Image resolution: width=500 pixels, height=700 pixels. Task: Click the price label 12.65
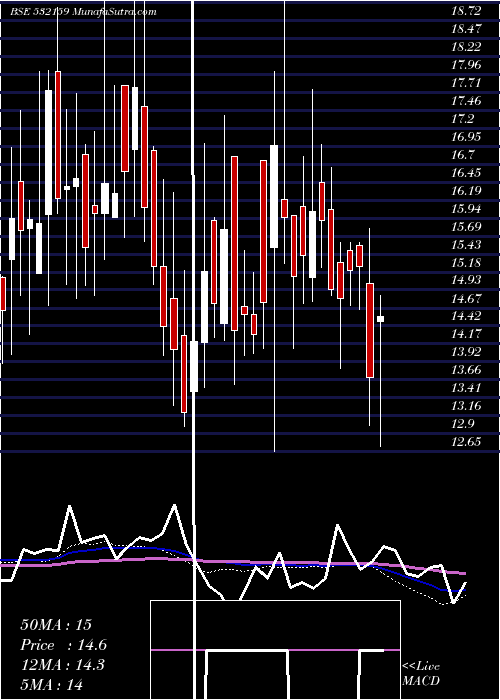467,442
